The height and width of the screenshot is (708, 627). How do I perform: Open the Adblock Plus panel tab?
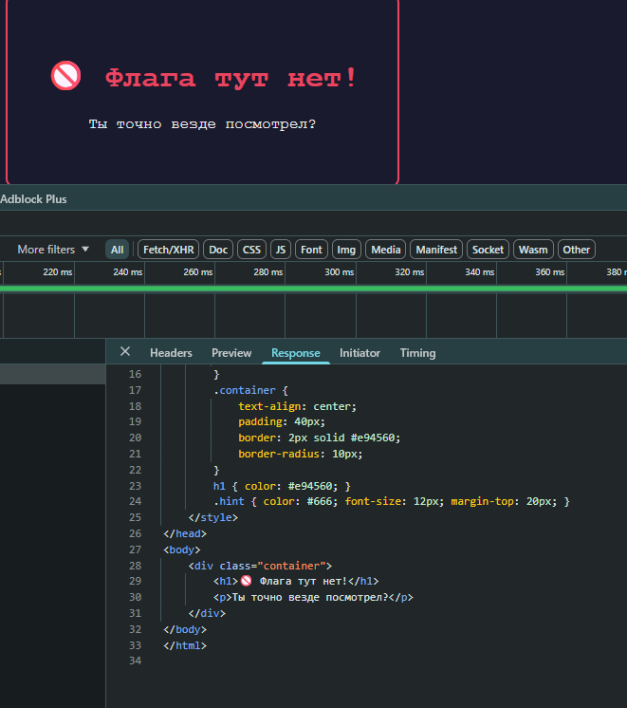tap(33, 199)
